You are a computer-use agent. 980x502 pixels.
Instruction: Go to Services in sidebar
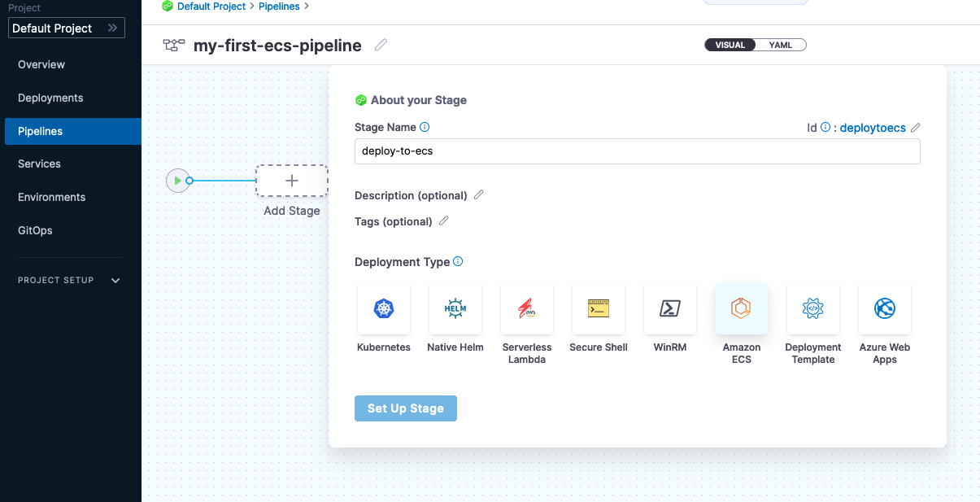pos(39,164)
